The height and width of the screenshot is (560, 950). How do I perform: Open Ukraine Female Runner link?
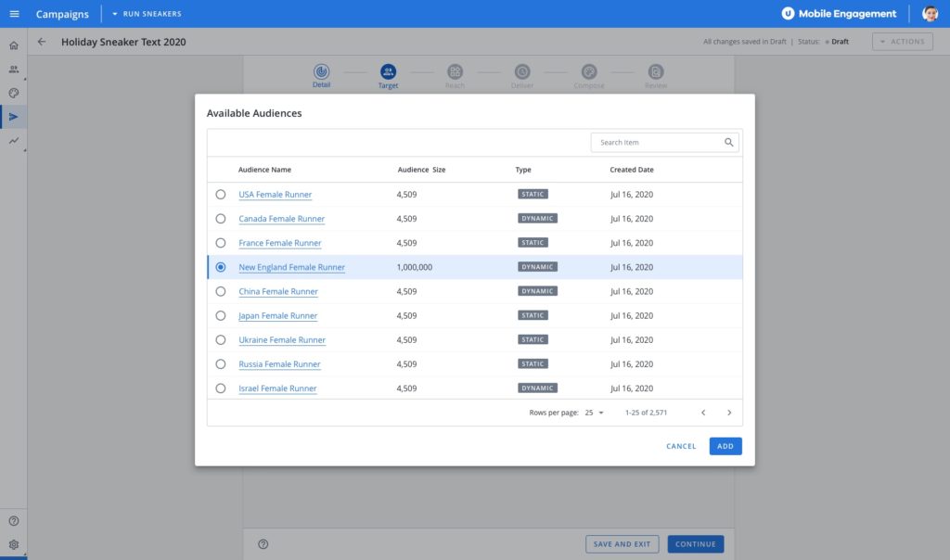click(x=282, y=339)
